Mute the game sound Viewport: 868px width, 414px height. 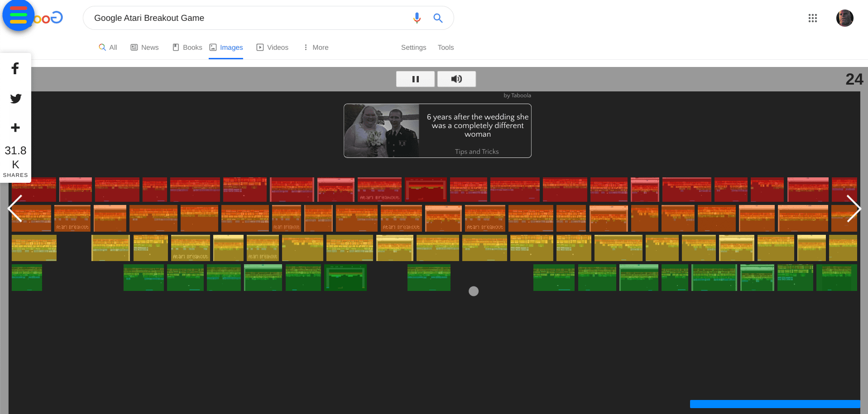point(456,79)
